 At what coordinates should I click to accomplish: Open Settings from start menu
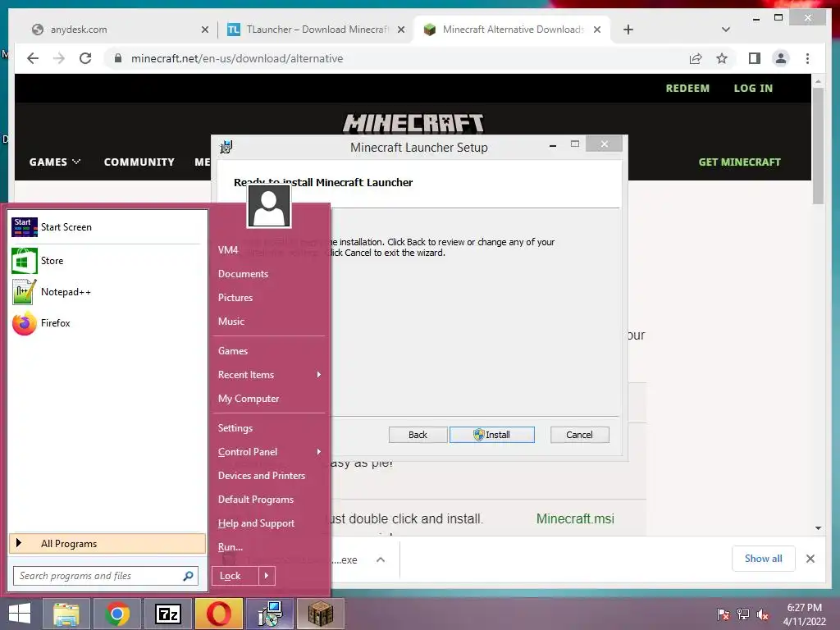click(x=235, y=428)
